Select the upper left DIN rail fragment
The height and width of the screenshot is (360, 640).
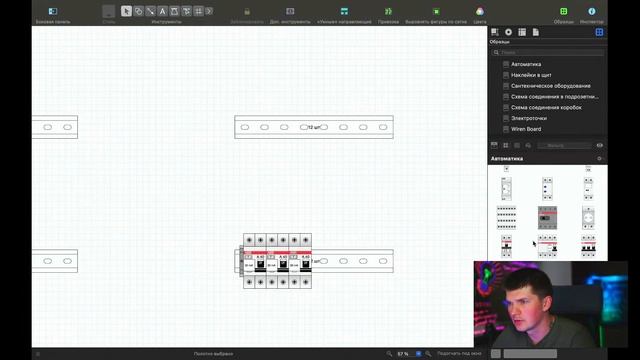point(55,127)
